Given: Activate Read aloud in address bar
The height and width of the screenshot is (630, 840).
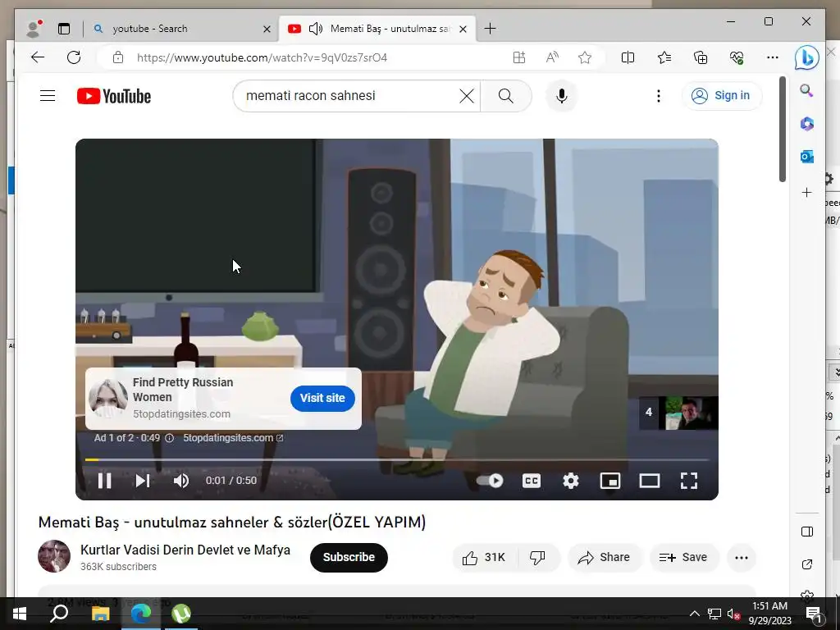Looking at the screenshot, I should coord(552,57).
